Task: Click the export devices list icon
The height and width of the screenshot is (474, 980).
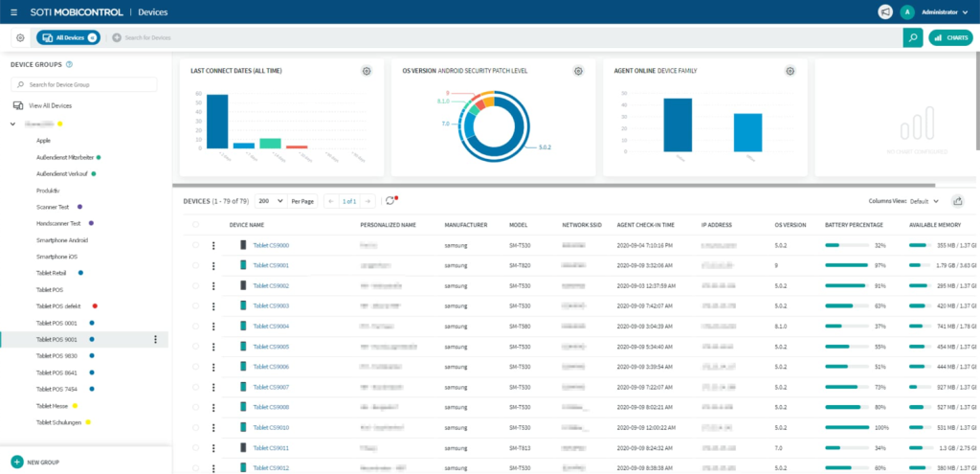Action: pos(957,201)
